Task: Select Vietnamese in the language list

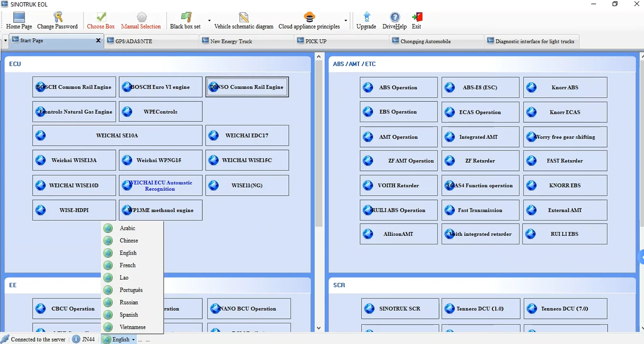Action: tap(132, 327)
